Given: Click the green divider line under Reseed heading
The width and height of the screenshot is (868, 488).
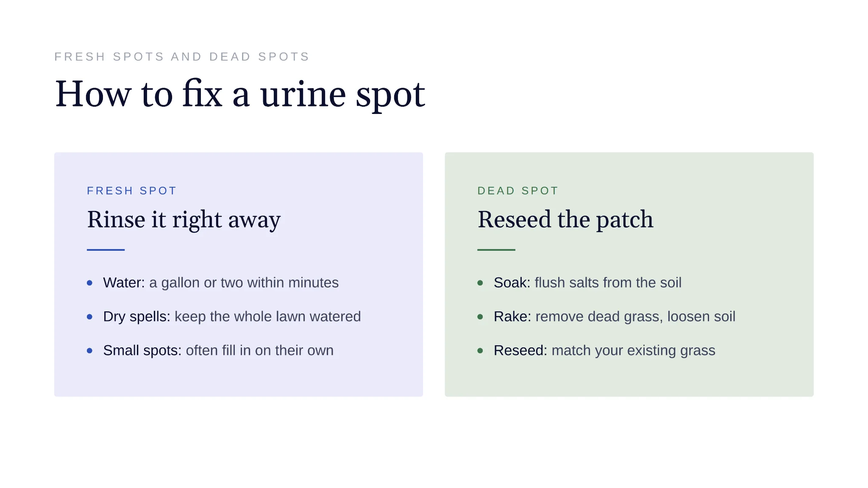Looking at the screenshot, I should point(496,250).
